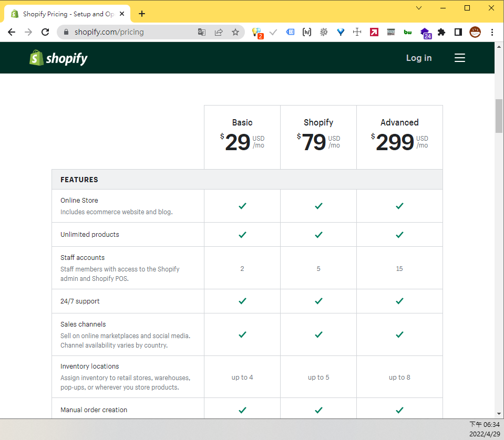Click the translate page icon

pos(201,32)
